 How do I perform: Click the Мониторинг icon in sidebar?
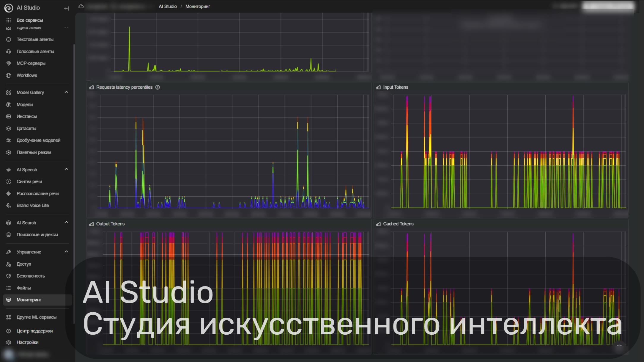(x=9, y=300)
